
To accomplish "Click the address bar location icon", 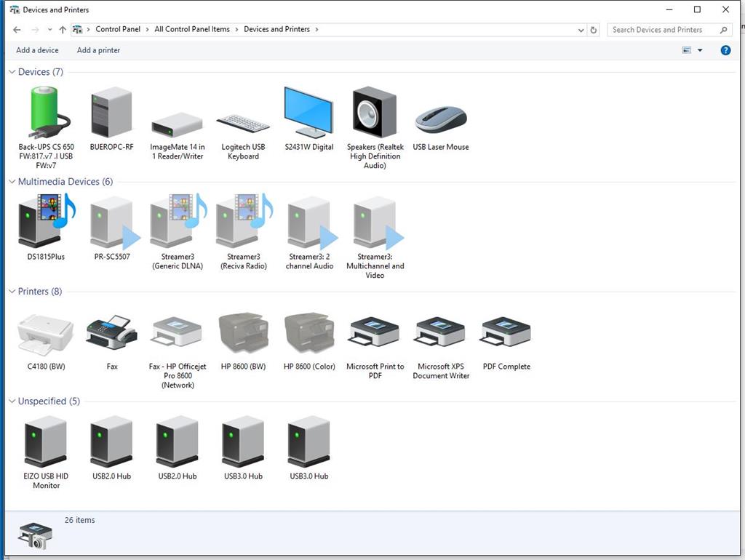I will point(77,29).
